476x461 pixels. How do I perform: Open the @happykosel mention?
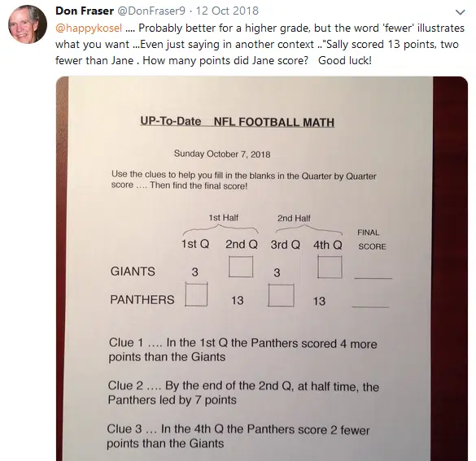tap(89, 28)
